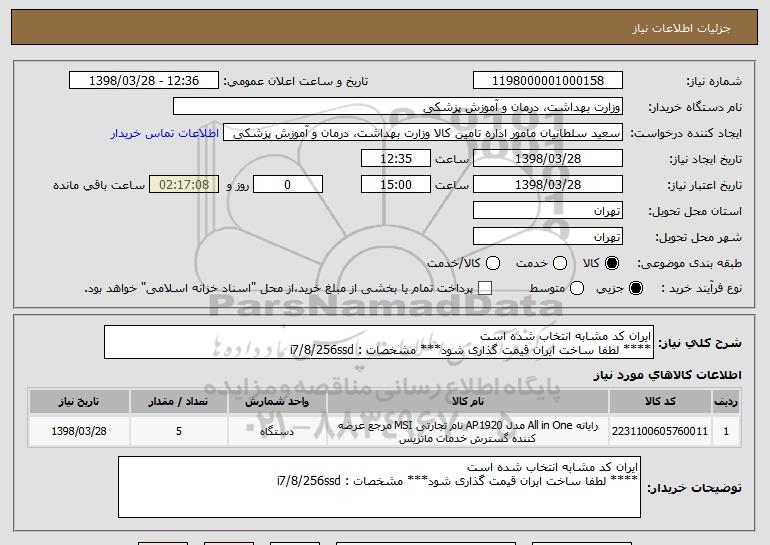Click product code 2231100605760011 cell
The height and width of the screenshot is (545, 770).
tap(660, 431)
